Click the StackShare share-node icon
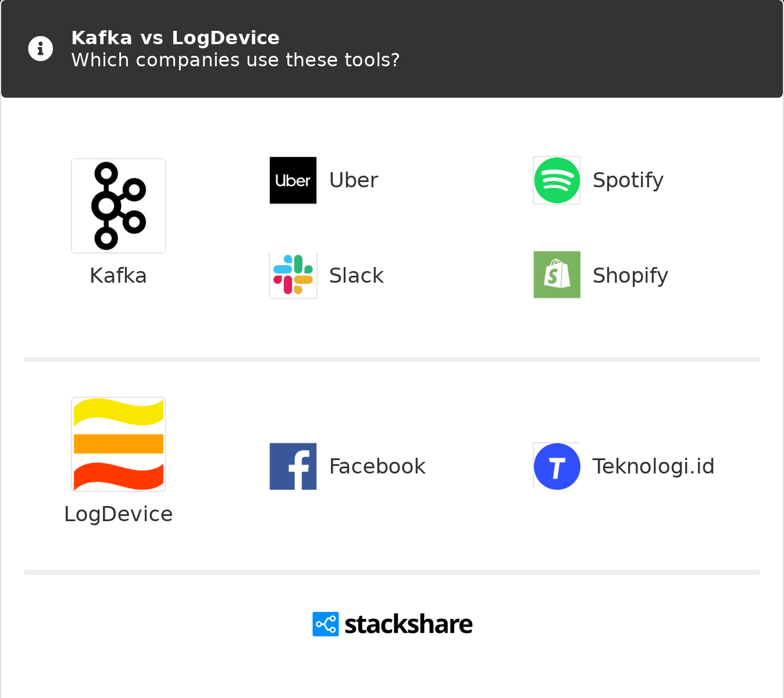The image size is (784, 698). pos(326,624)
